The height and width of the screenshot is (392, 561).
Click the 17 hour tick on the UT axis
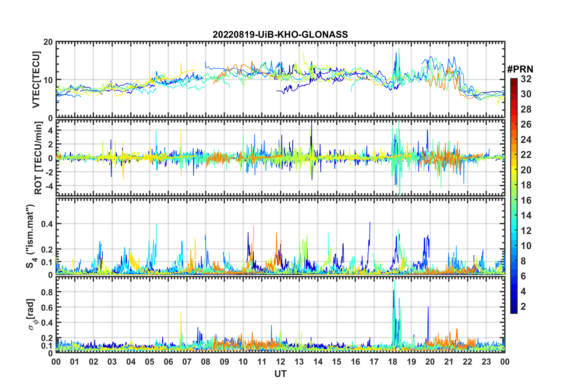click(x=374, y=362)
